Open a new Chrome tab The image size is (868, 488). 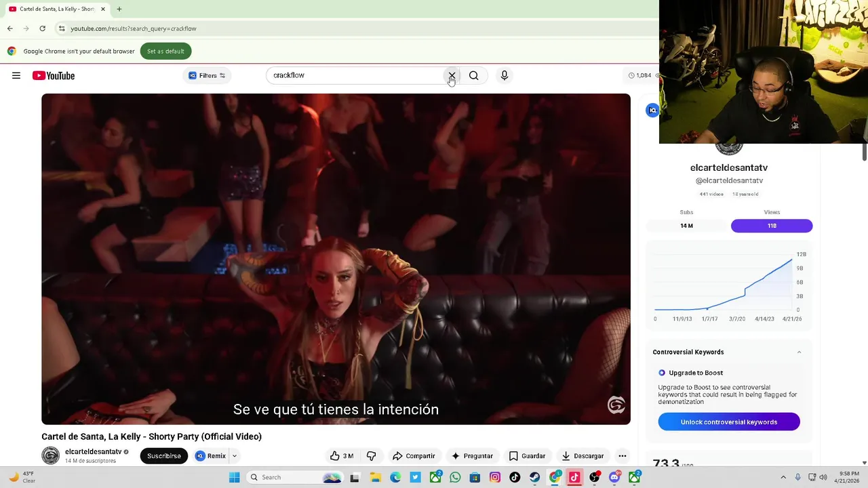[119, 9]
